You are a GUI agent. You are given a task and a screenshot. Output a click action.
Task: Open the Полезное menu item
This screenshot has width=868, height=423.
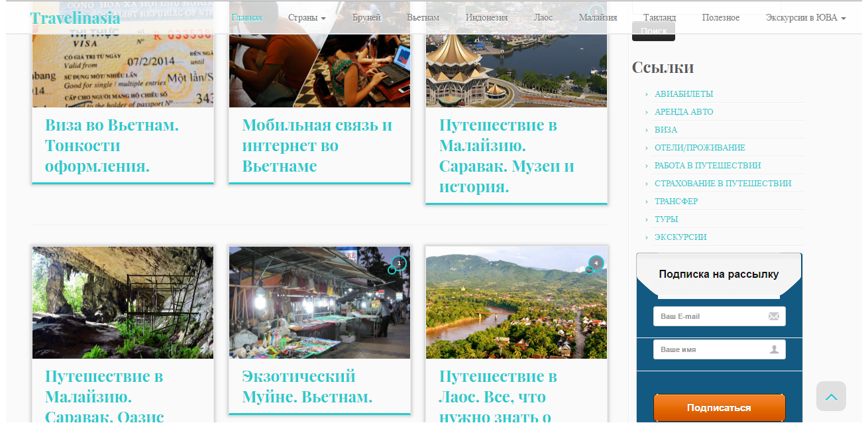(721, 18)
